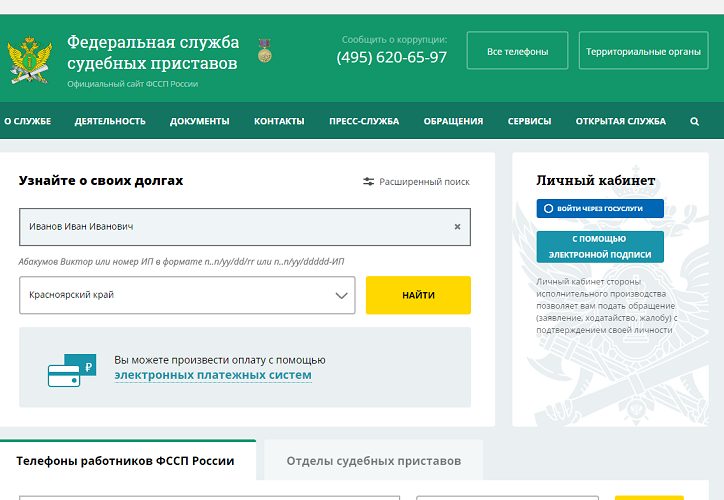Click Войти через Госуслуги button

(600, 209)
